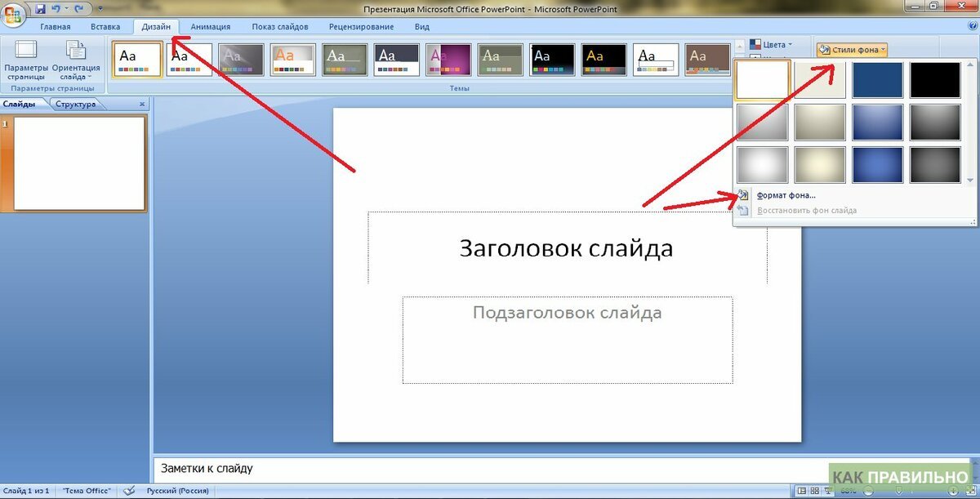Screen dimensions: 980x499
Task: Apply the gray gradient theme with faded Aa
Action: tap(241, 60)
